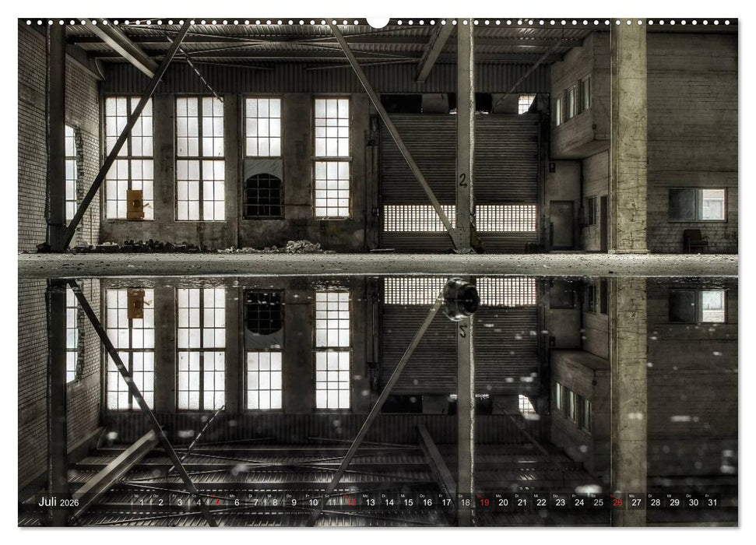Click the painted number 2 on the pillar
The height and width of the screenshot is (545, 756).
(x=462, y=181)
